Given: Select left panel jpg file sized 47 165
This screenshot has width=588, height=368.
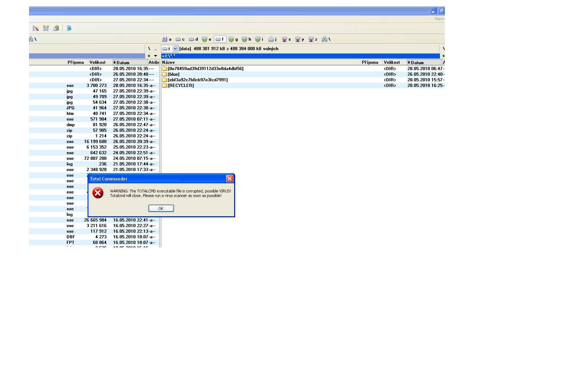Looking at the screenshot, I should pos(94,91).
